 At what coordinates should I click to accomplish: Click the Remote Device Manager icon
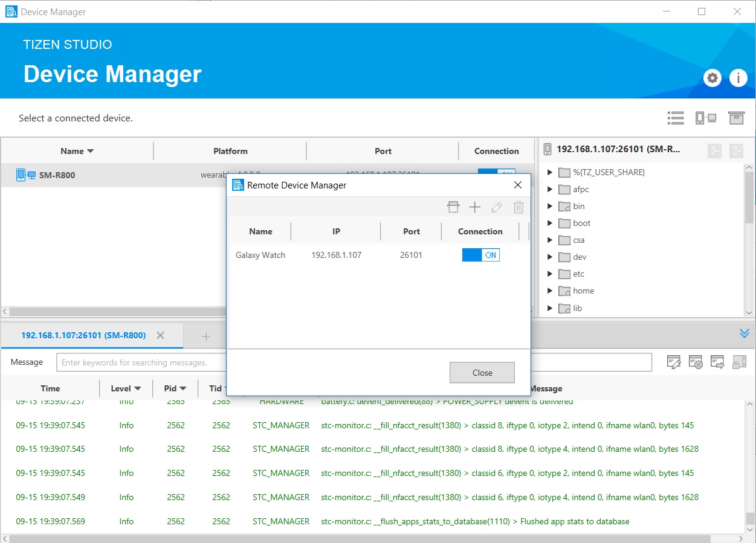[705, 118]
